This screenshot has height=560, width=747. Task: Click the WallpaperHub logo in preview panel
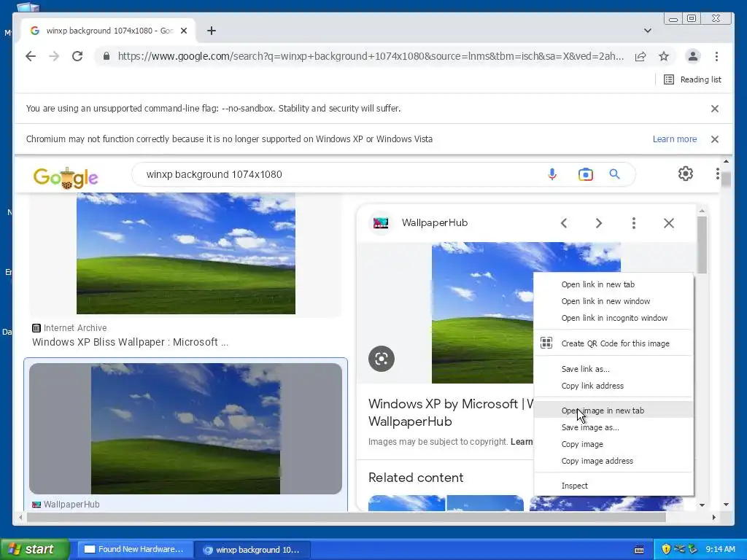(x=381, y=223)
